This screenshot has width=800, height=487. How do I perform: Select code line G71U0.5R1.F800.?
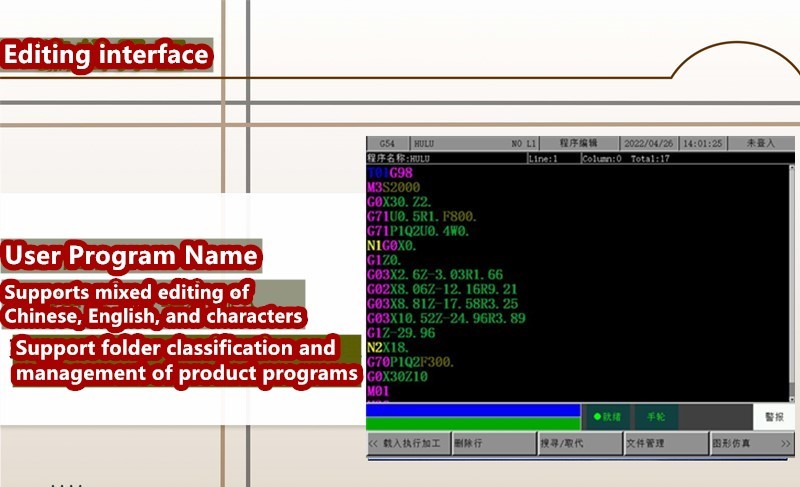[x=421, y=216]
